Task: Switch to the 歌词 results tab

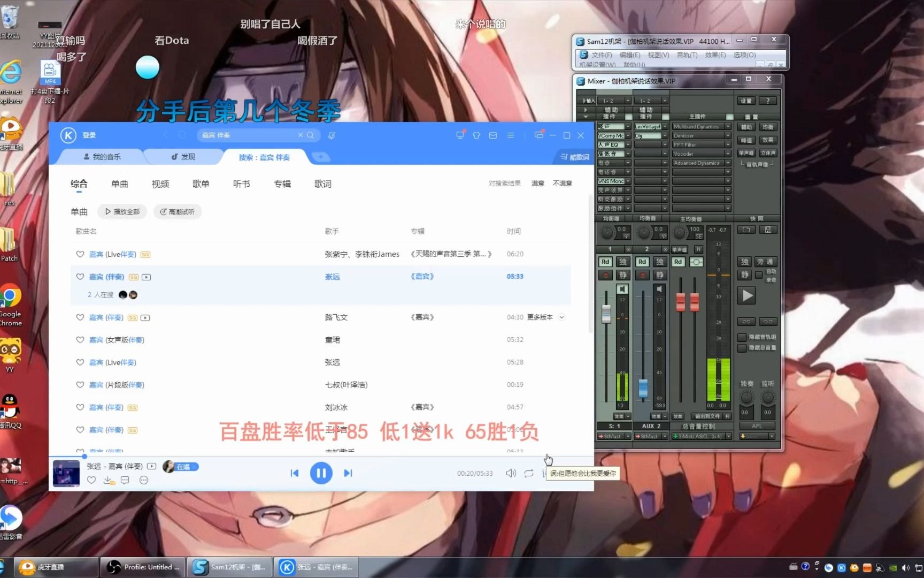Action: pyautogui.click(x=323, y=184)
